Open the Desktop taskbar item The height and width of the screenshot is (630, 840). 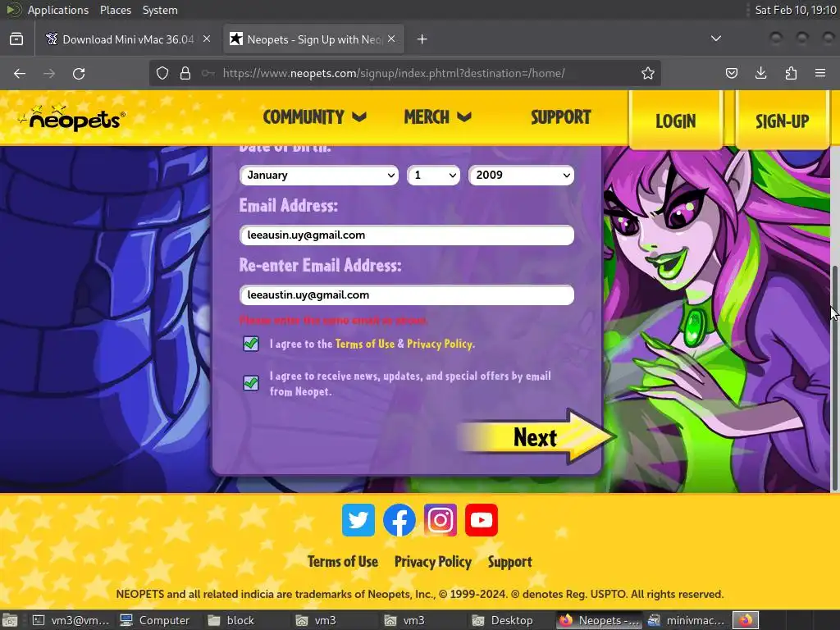coord(502,620)
